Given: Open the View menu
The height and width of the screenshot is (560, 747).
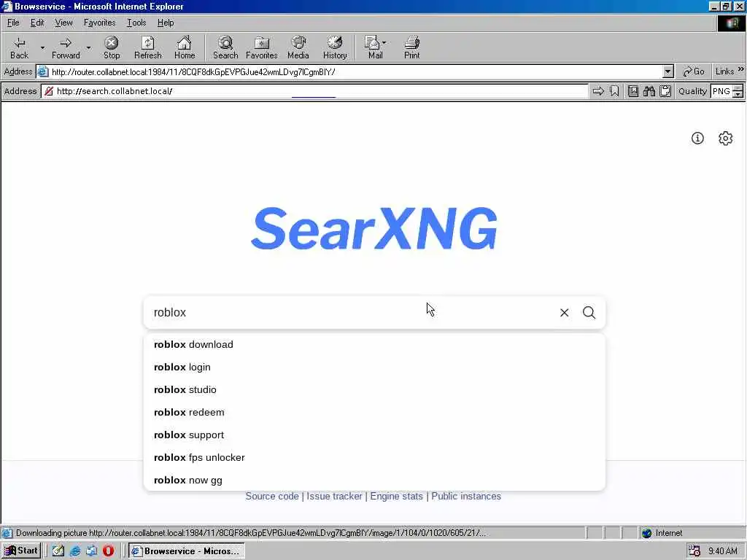Looking at the screenshot, I should 63,23.
